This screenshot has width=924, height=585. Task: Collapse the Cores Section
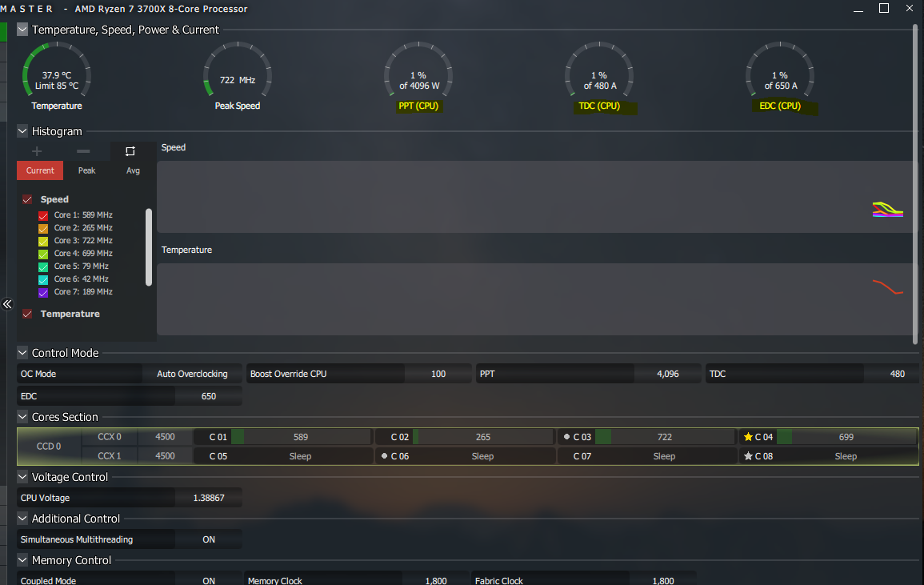[x=22, y=417]
